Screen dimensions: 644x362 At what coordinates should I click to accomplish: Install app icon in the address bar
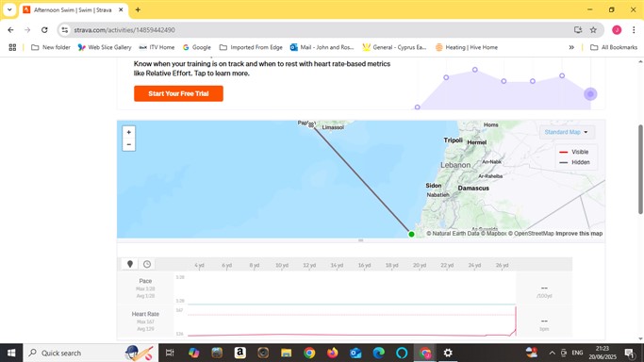(578, 30)
